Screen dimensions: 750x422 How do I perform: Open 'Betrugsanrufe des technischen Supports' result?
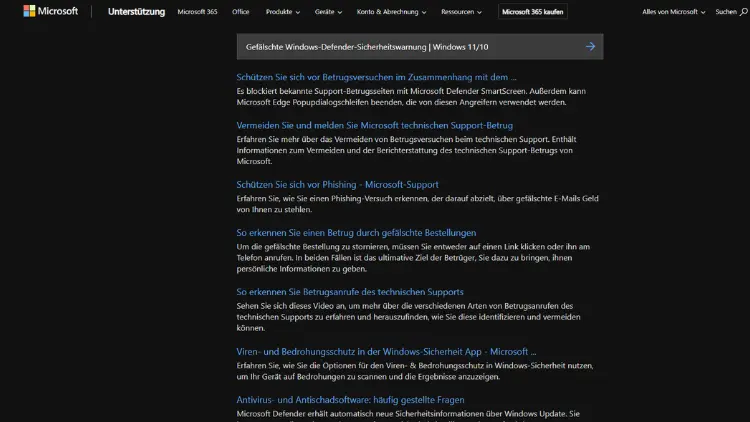click(x=350, y=292)
